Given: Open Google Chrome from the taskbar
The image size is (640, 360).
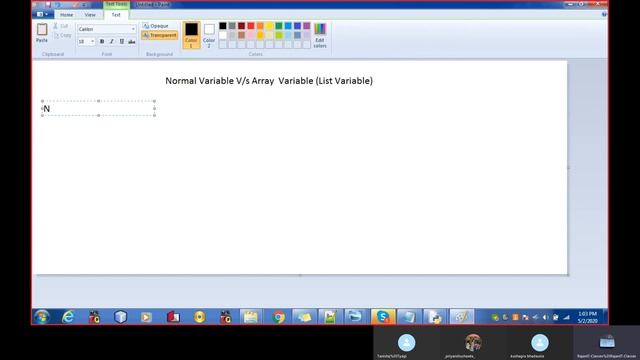Looking at the screenshot, I should [x=279, y=317].
